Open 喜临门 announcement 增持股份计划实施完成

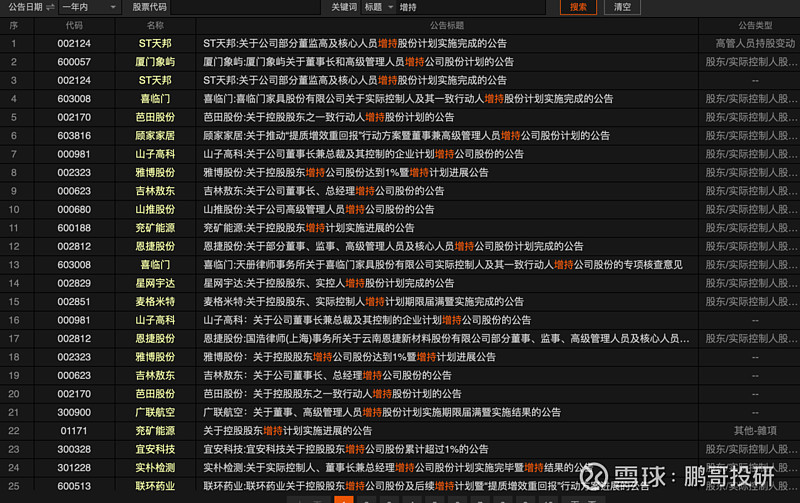point(408,98)
